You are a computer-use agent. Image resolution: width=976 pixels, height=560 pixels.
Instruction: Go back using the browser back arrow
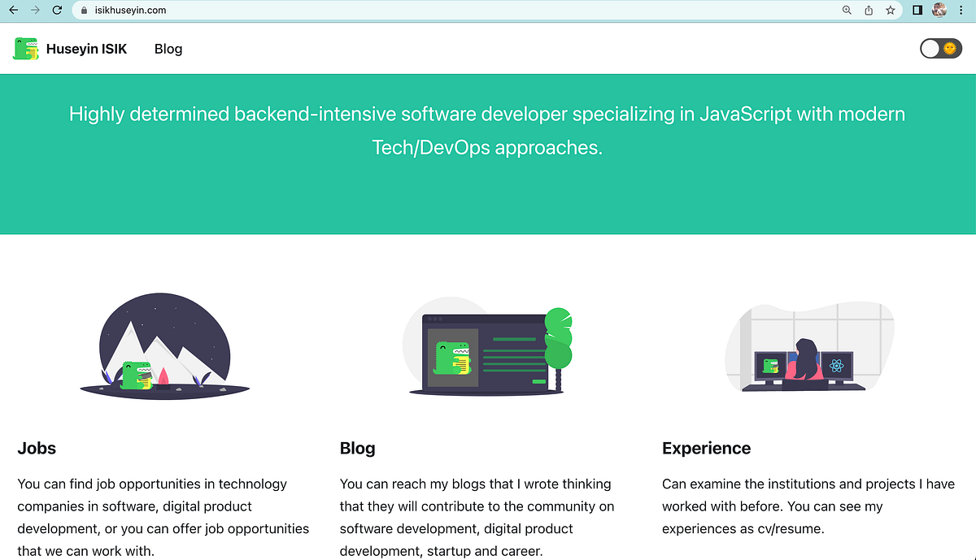pyautogui.click(x=13, y=10)
